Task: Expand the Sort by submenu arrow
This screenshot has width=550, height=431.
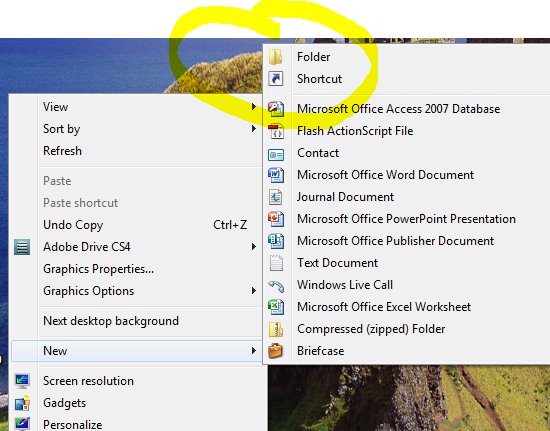Action: coord(254,129)
